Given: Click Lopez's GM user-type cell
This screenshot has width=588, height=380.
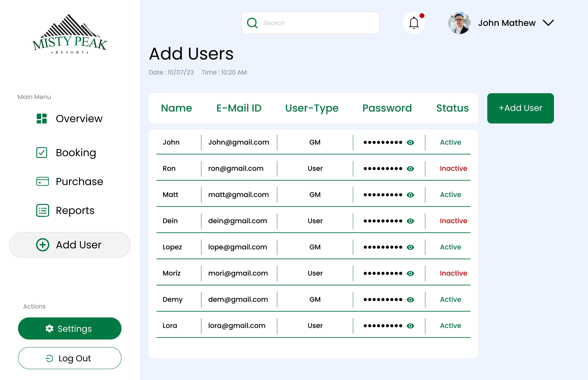Looking at the screenshot, I should [315, 247].
